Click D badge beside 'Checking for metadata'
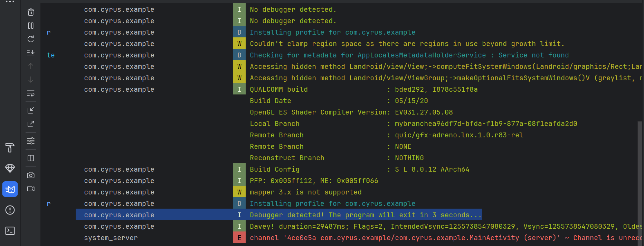The height and width of the screenshot is (246, 644). pyautogui.click(x=239, y=55)
